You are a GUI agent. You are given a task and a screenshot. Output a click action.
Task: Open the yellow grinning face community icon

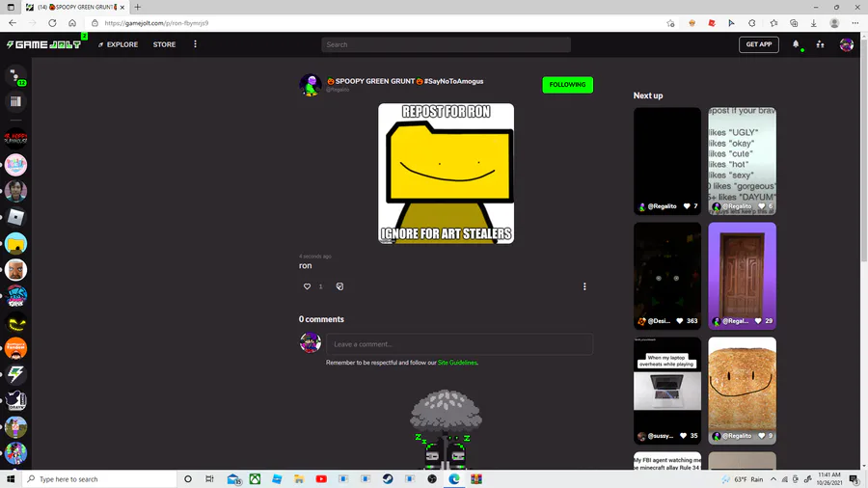coord(15,322)
